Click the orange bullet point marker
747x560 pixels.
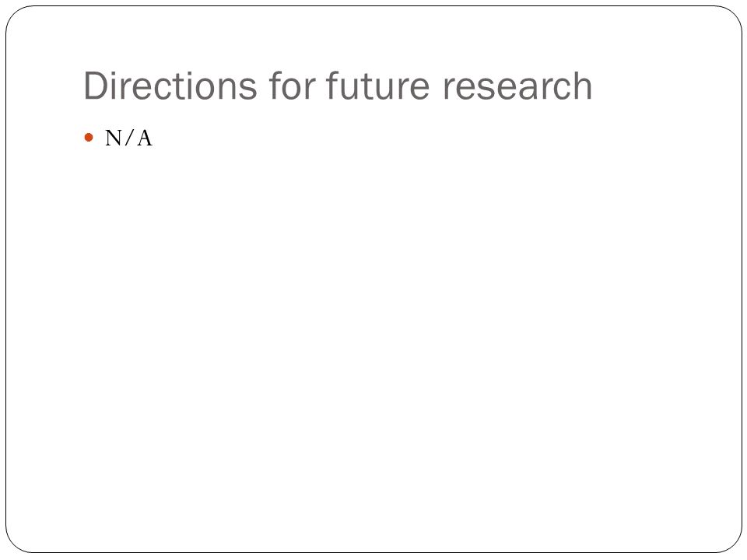pos(89,138)
